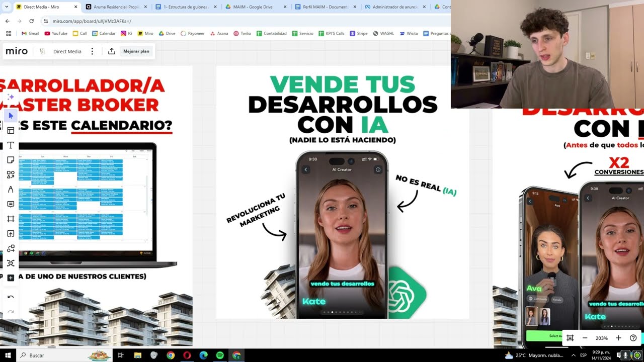Image resolution: width=644 pixels, height=362 pixels.
Task: Click the Windows Start button
Action: [8, 355]
